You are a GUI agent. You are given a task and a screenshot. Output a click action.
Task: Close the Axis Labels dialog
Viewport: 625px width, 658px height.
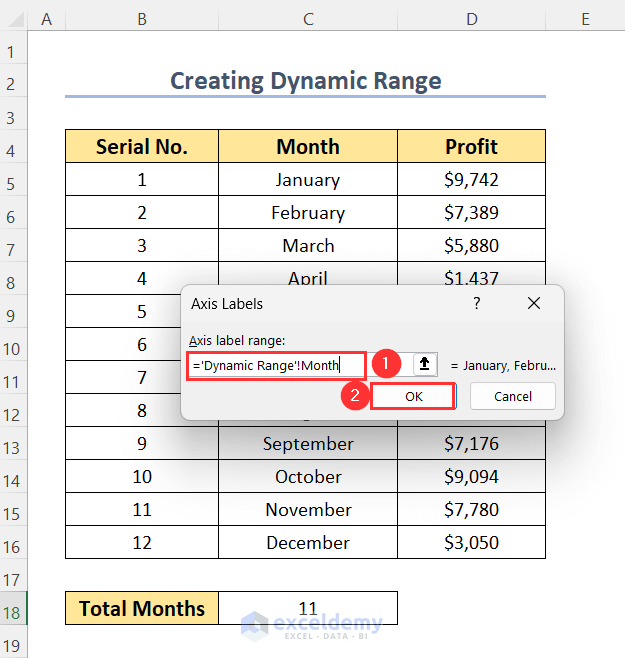tap(534, 303)
